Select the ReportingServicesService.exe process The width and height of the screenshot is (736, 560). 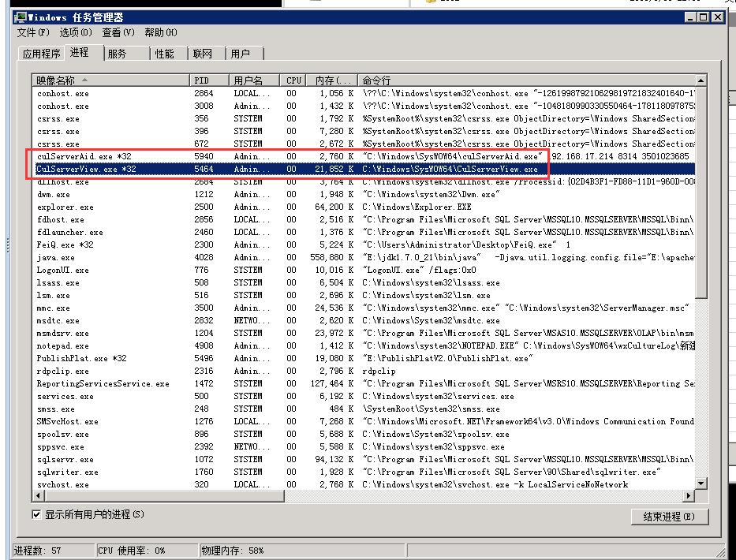[x=364, y=384]
